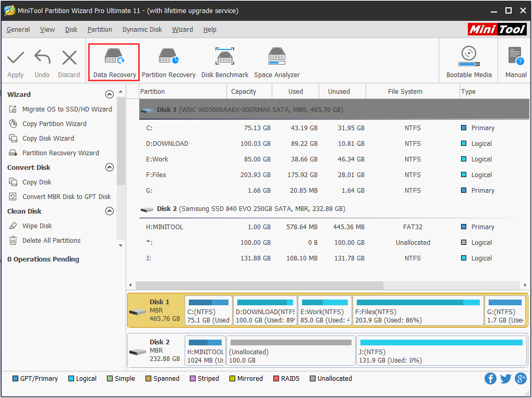Select Disk 1 icon in disk map

tap(137, 312)
